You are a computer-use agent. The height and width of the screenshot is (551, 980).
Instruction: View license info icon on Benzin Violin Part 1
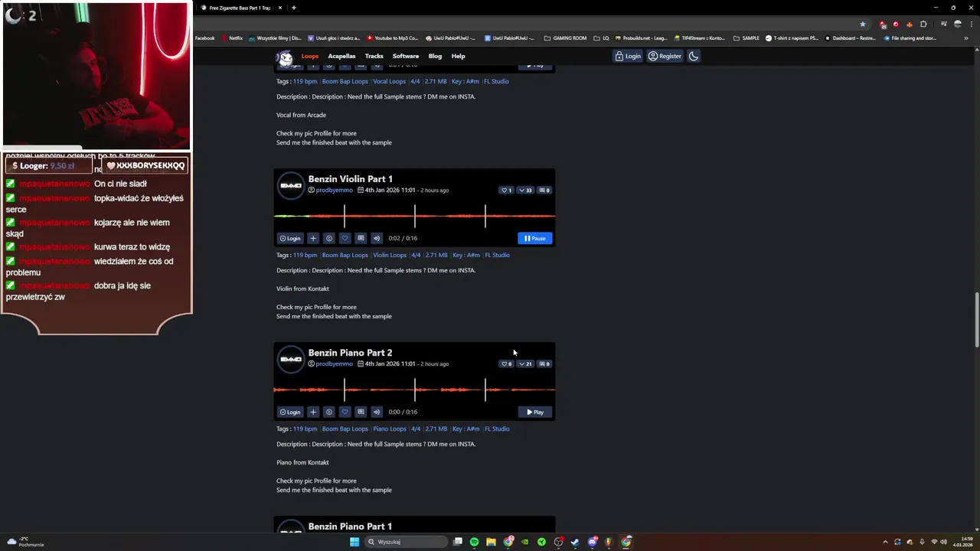329,238
